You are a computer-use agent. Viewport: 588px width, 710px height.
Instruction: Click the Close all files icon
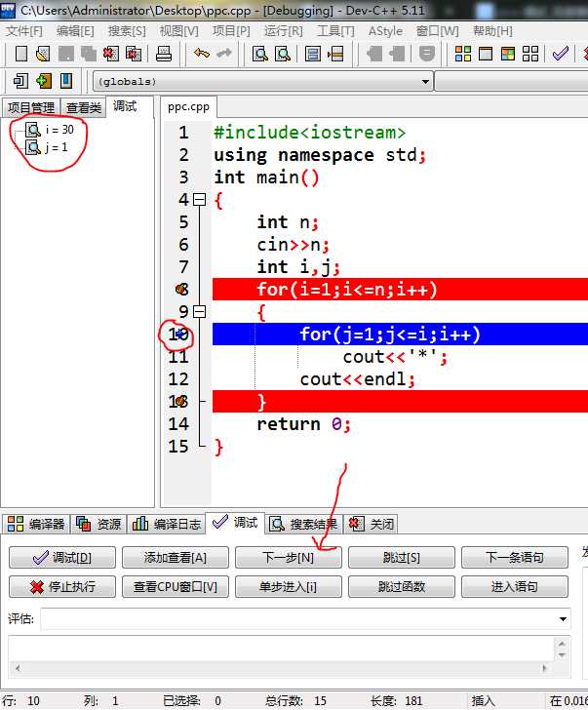[x=134, y=54]
